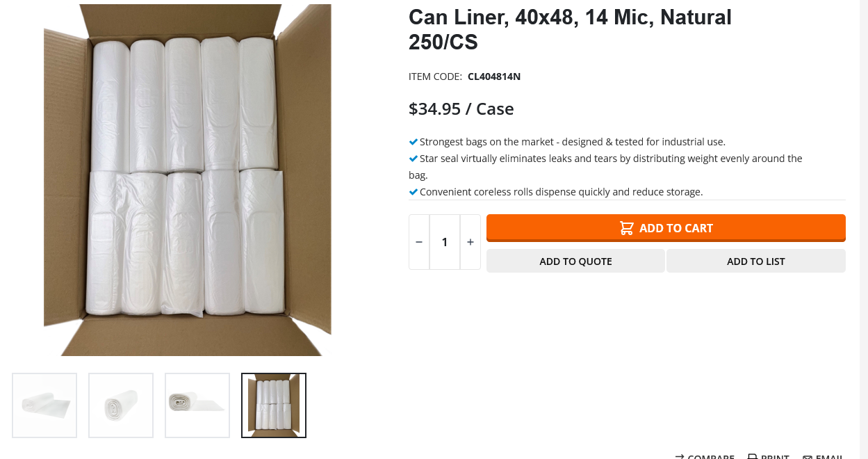The height and width of the screenshot is (459, 868).
Task: Increase quantity with the plus icon
Action: point(470,242)
